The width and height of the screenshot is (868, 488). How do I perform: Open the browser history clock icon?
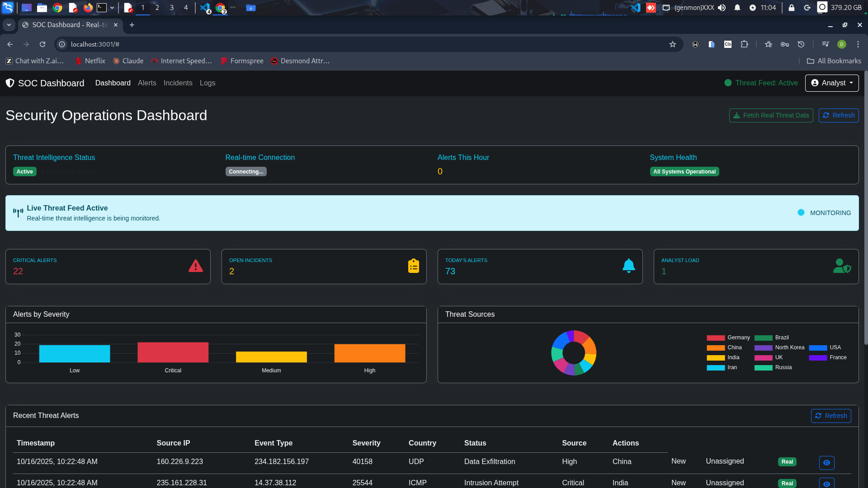[x=801, y=44]
